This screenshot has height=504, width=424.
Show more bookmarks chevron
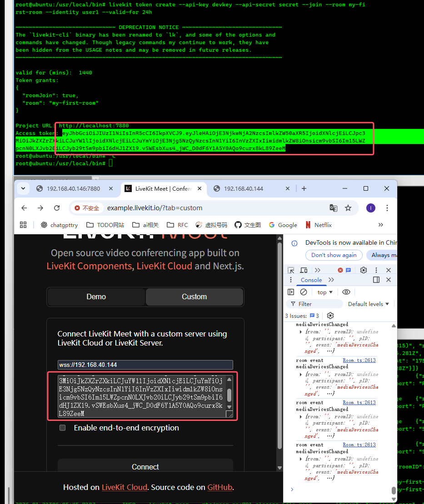point(380,225)
